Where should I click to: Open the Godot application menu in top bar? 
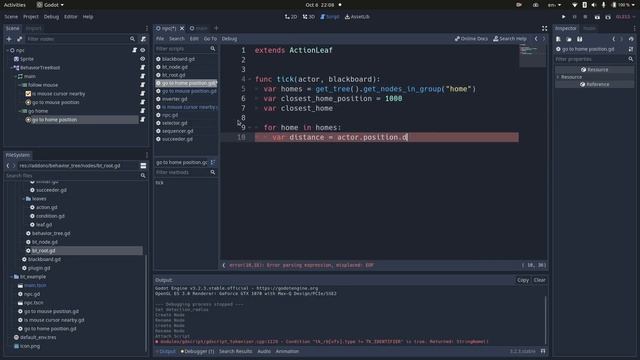point(51,5)
